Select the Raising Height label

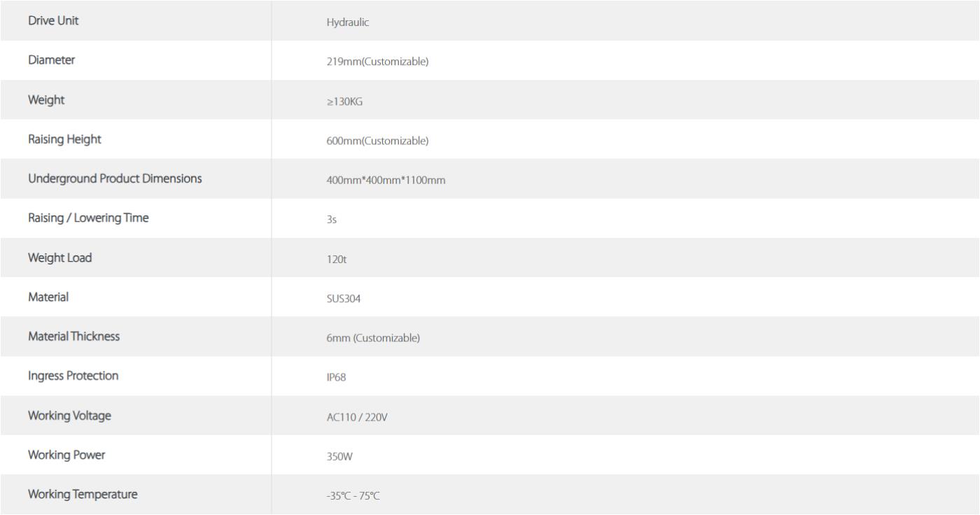[x=64, y=139]
